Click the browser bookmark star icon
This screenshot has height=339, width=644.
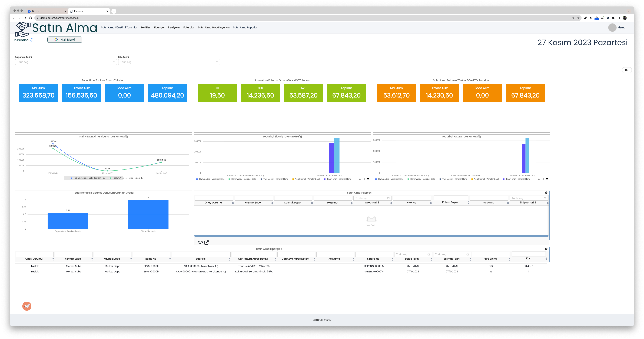click(x=578, y=18)
